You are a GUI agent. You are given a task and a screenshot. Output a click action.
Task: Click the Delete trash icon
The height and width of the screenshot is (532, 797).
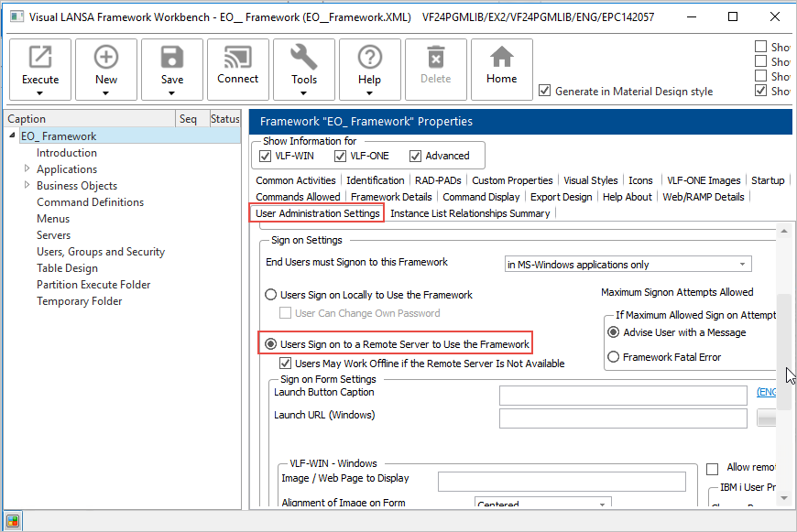436,57
